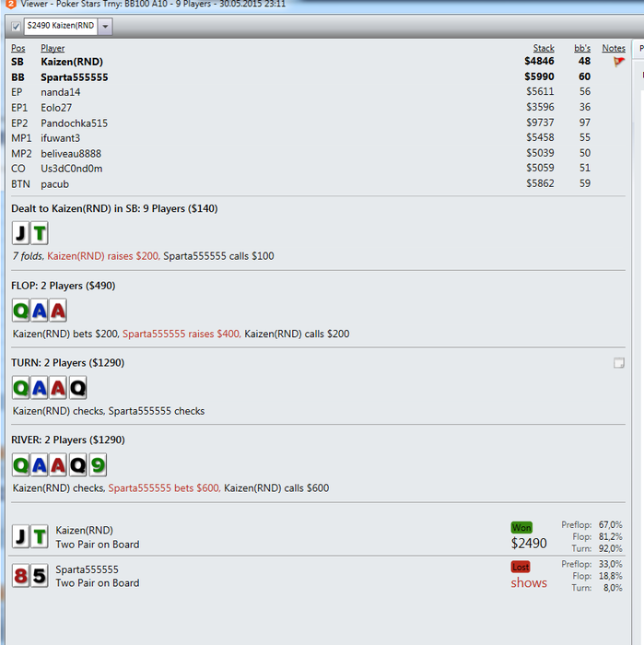Screen dimensions: 644x645
Task: Click Sparta555555's Turn 8,0% equity value
Action: [x=613, y=588]
